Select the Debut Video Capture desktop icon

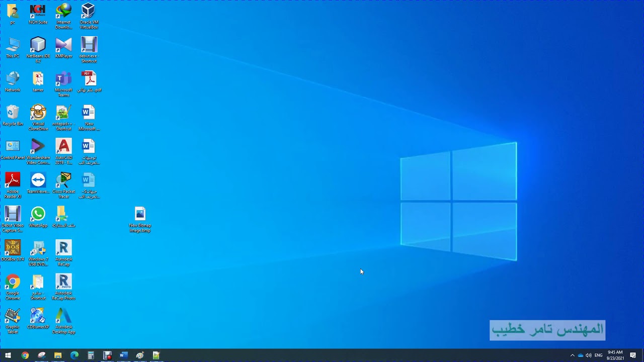tap(13, 220)
